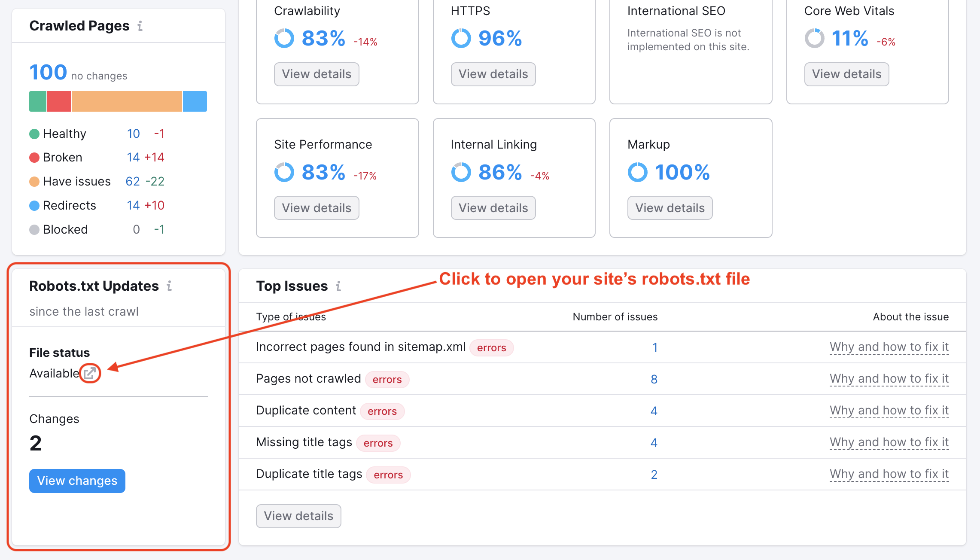
Task: View details under the Top Issues table
Action: (298, 516)
